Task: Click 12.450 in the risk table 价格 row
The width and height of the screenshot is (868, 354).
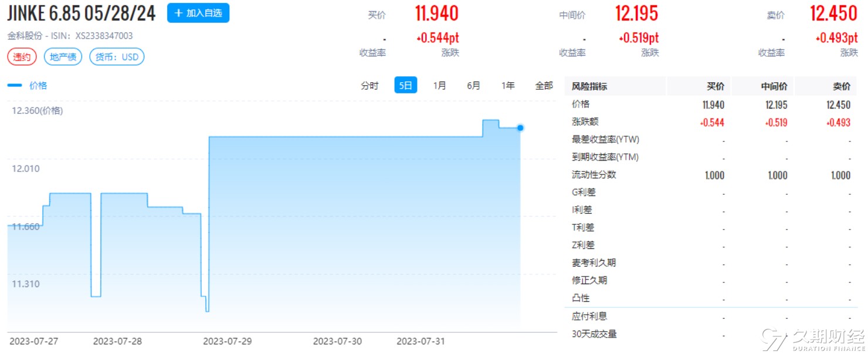Action: 839,105
